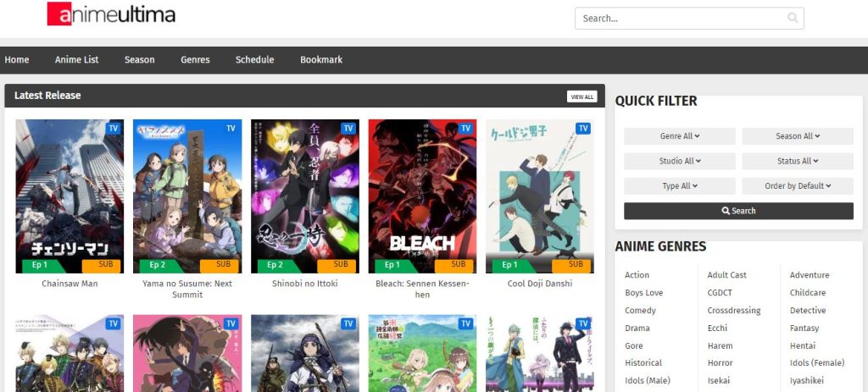Select the Childcare genre
868x392 pixels.
(x=808, y=293)
